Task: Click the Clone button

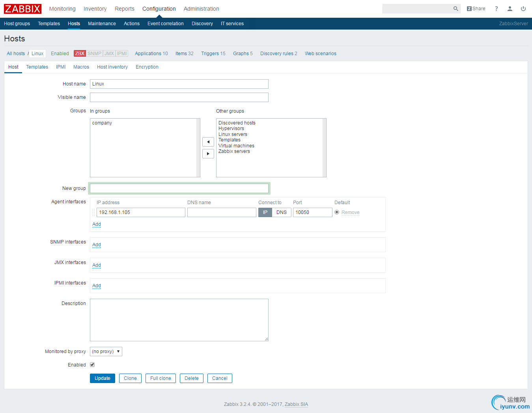Action: (x=130, y=378)
